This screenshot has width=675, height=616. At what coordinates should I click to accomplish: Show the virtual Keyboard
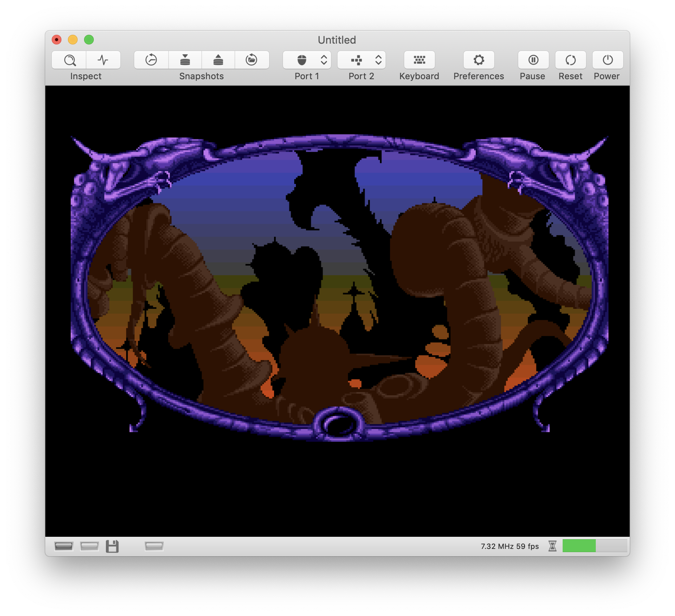(x=420, y=60)
